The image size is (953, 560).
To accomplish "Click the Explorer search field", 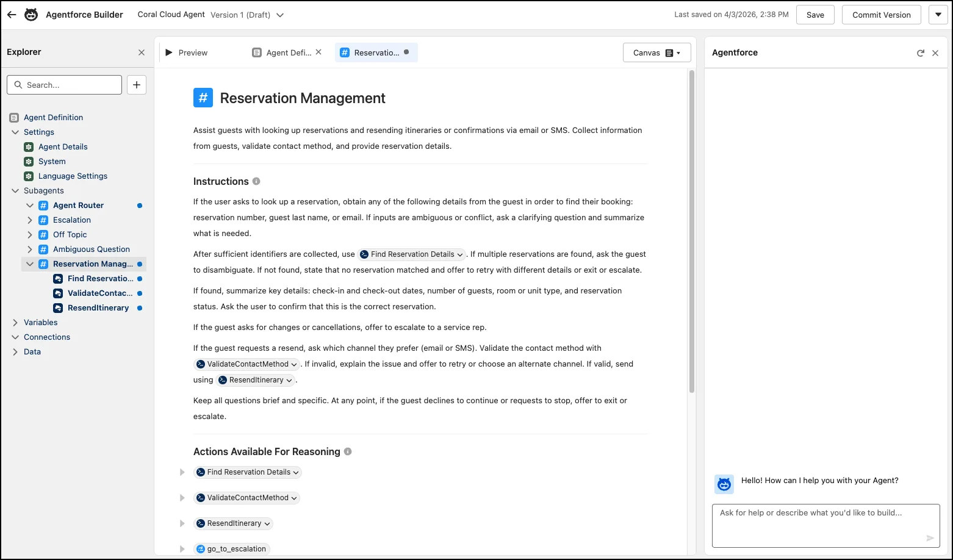I will [64, 85].
